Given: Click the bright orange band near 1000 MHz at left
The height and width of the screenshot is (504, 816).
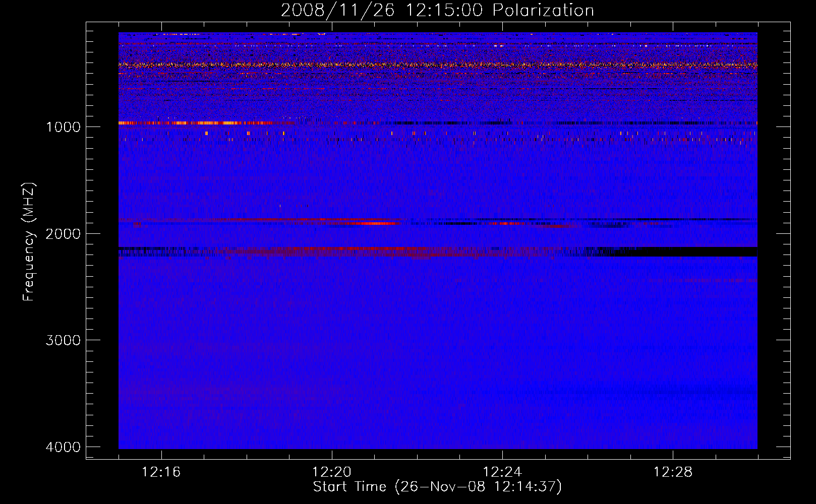Looking at the screenshot, I should pos(197,123).
